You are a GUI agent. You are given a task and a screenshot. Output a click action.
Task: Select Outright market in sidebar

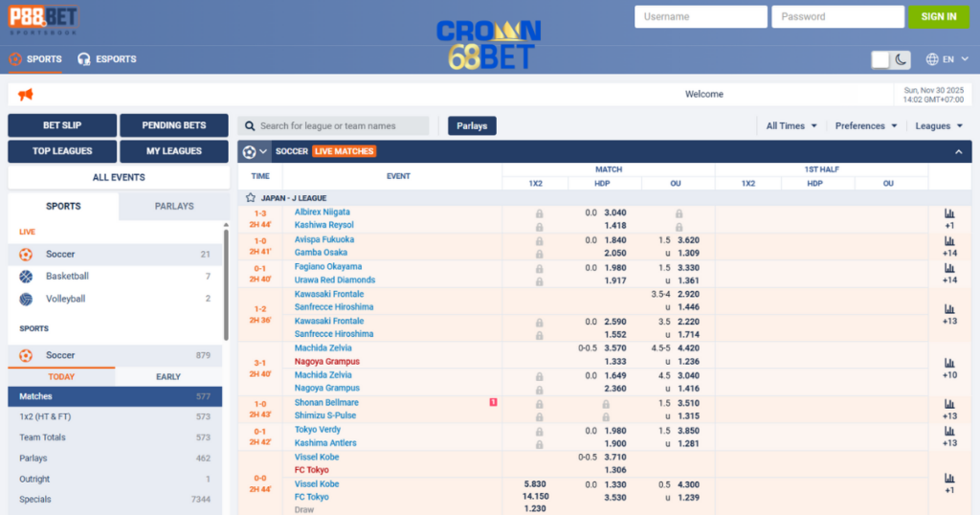[115, 480]
